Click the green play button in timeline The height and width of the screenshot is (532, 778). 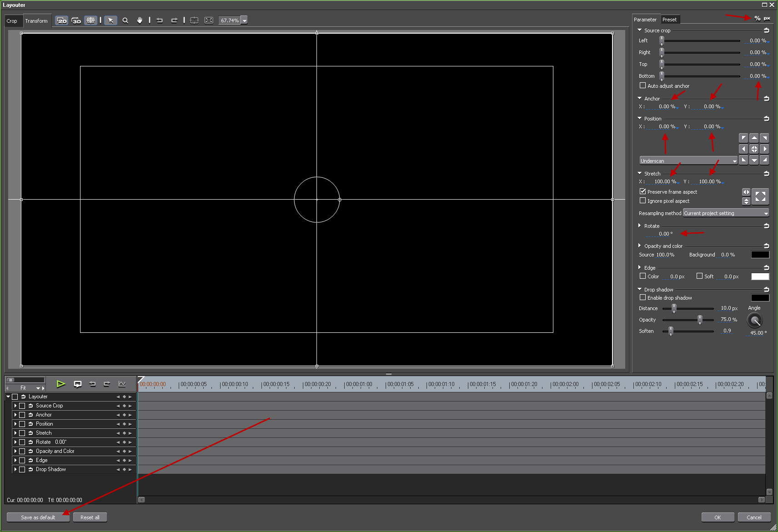[60, 384]
